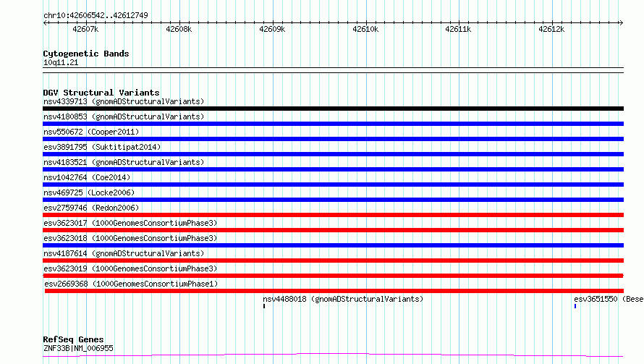Image resolution: width=644 pixels, height=364 pixels.
Task: Click the RefSeq Genes track title
Action: [73, 339]
